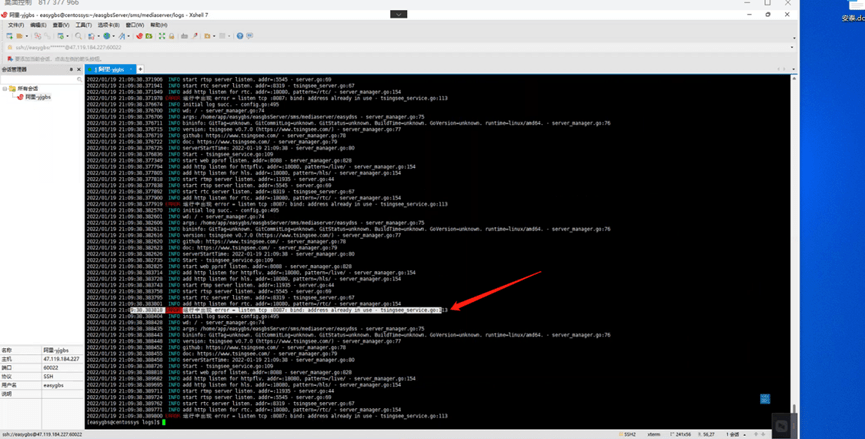
Task: Click the Reconnect link icon
Action: (x=47, y=36)
